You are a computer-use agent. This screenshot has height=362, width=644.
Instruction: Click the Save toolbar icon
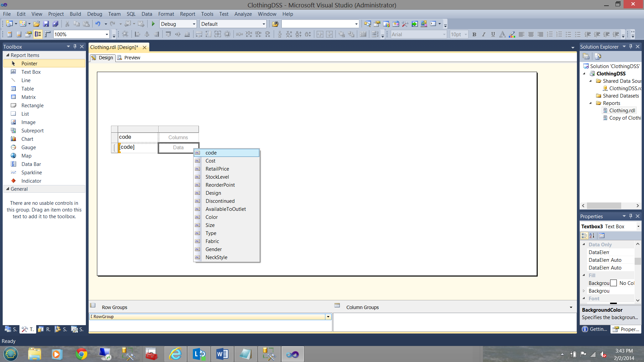click(x=46, y=24)
